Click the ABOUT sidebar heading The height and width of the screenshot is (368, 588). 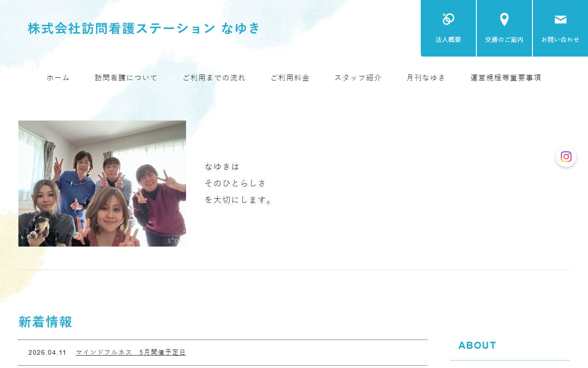477,345
